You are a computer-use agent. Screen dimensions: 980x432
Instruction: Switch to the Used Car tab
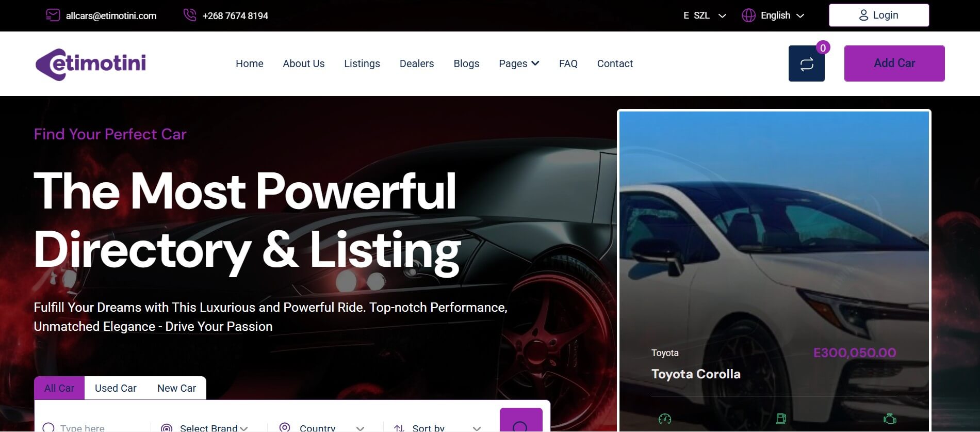coord(116,388)
